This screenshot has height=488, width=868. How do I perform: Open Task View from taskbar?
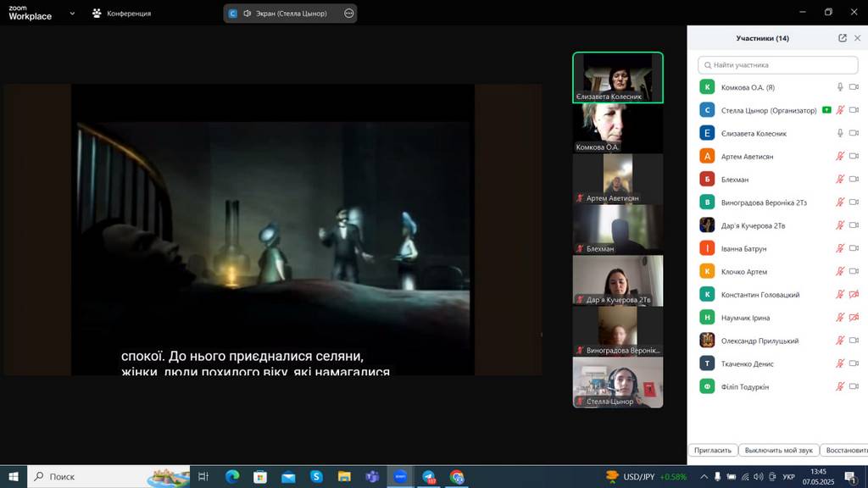(203, 476)
